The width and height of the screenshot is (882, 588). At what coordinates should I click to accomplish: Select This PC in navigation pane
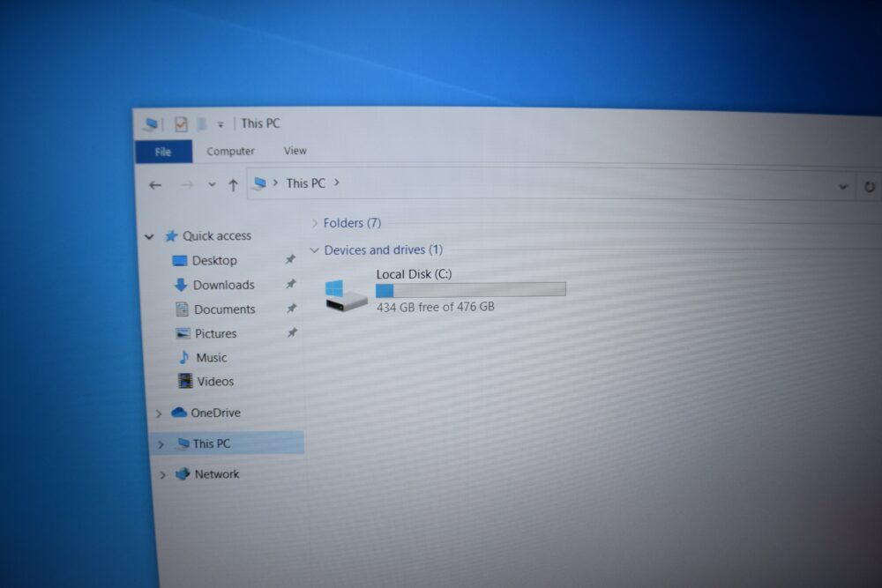pyautogui.click(x=211, y=443)
